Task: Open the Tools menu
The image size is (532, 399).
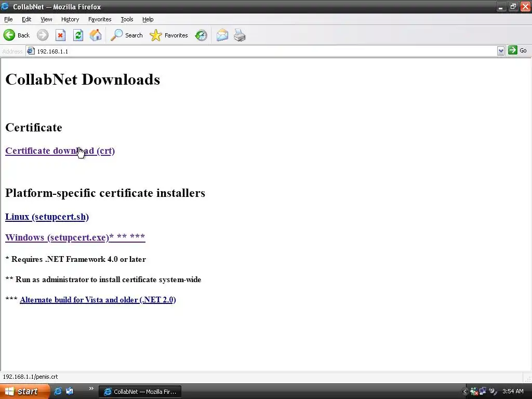Action: tap(127, 19)
